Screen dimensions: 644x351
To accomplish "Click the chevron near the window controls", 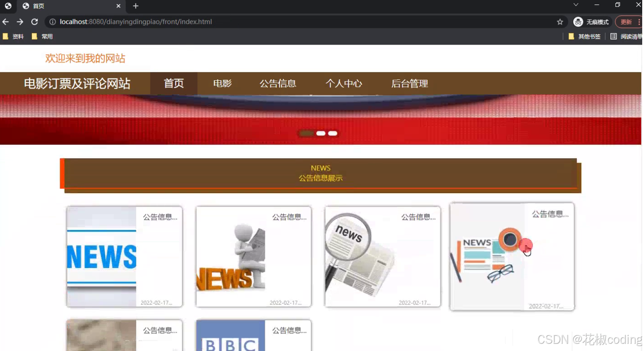I will (x=575, y=5).
